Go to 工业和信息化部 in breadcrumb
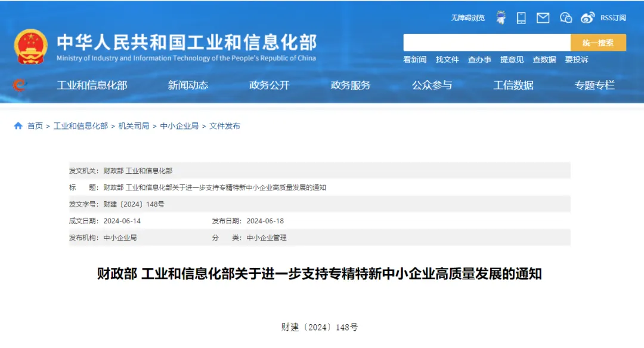This screenshot has width=644, height=348. [80, 126]
